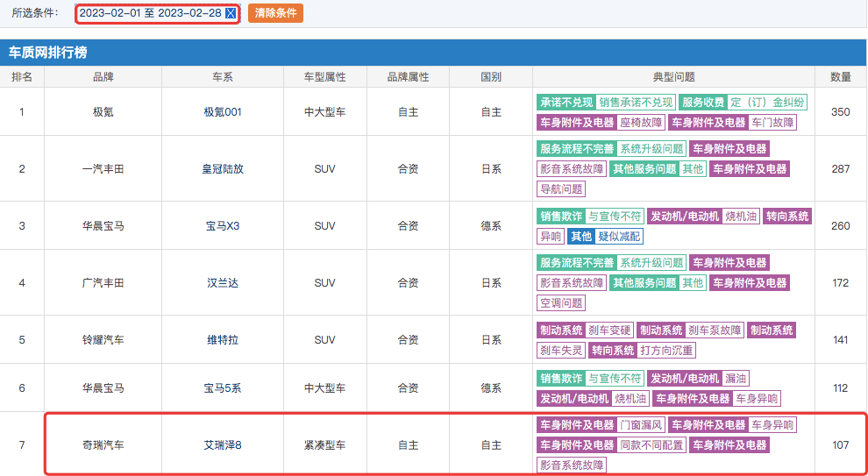Click the 漏油 tag
The image size is (868, 476).
coord(736,379)
